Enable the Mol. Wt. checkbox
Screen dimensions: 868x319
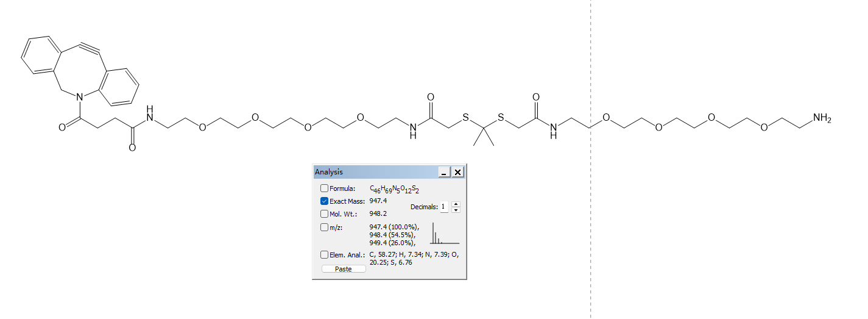pyautogui.click(x=325, y=214)
